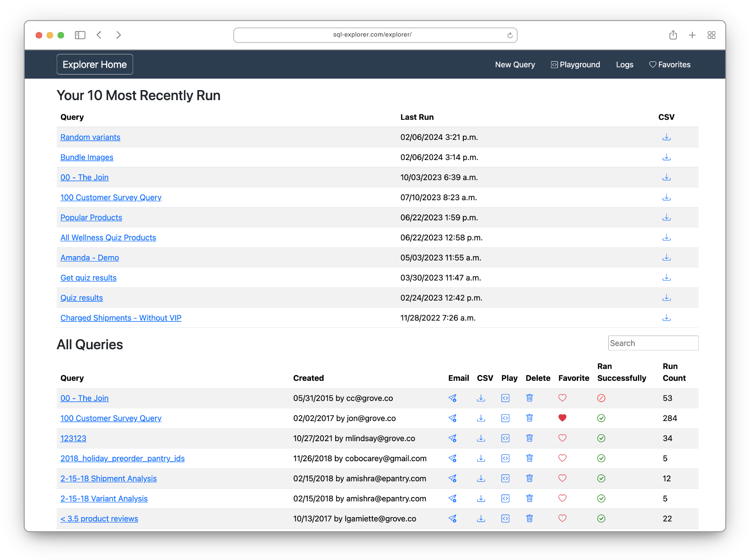Open the Popular Products query
This screenshot has height=560, width=750.
(91, 217)
